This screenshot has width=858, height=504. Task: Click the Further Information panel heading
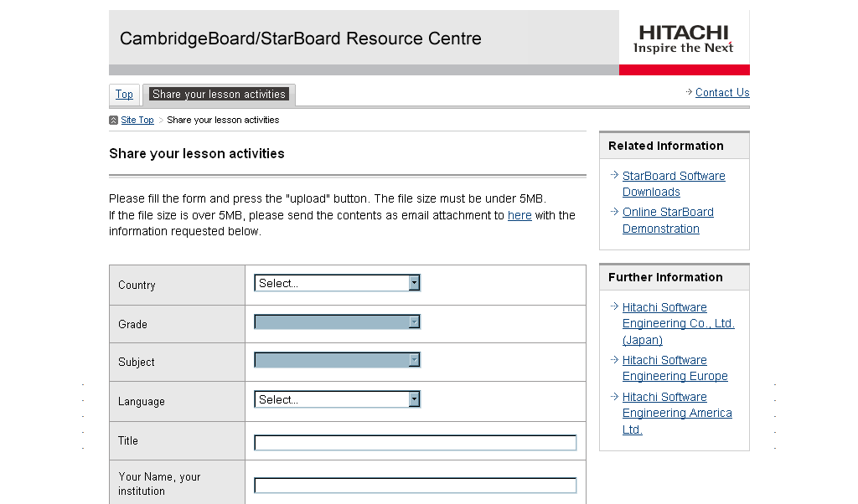pyautogui.click(x=665, y=277)
